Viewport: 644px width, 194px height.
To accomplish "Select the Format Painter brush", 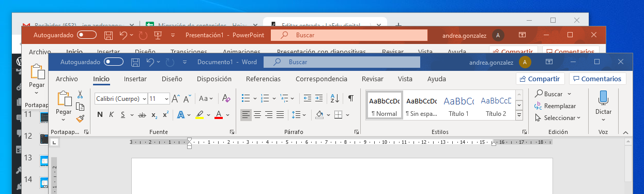I will click(x=80, y=118).
